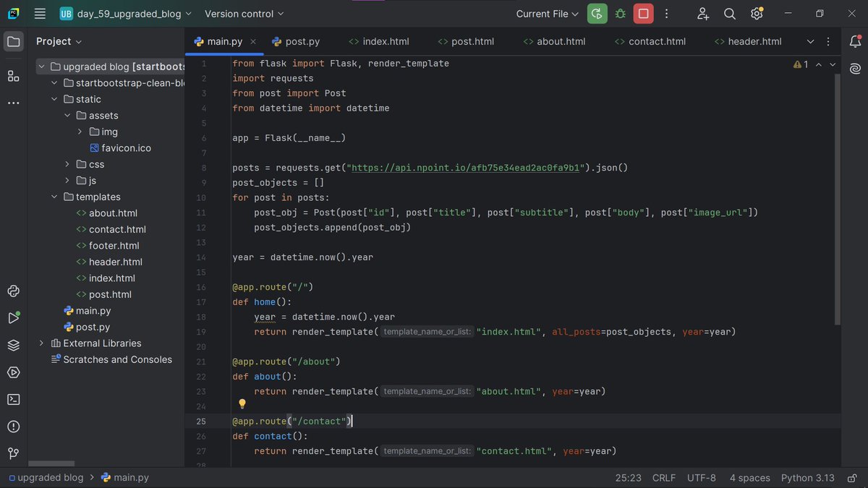This screenshot has height=488, width=868.
Task: Open the api.npoint.io URL link in code
Action: [466, 168]
